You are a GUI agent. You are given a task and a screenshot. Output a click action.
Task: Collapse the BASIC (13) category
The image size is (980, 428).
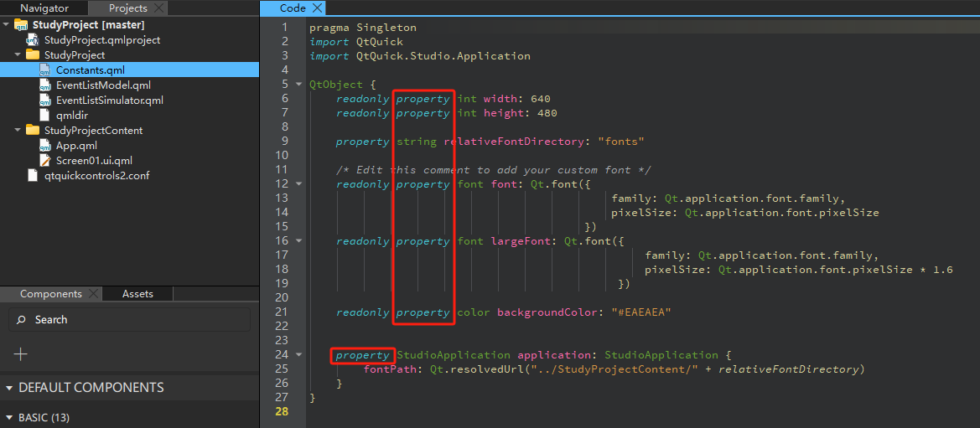[8, 417]
